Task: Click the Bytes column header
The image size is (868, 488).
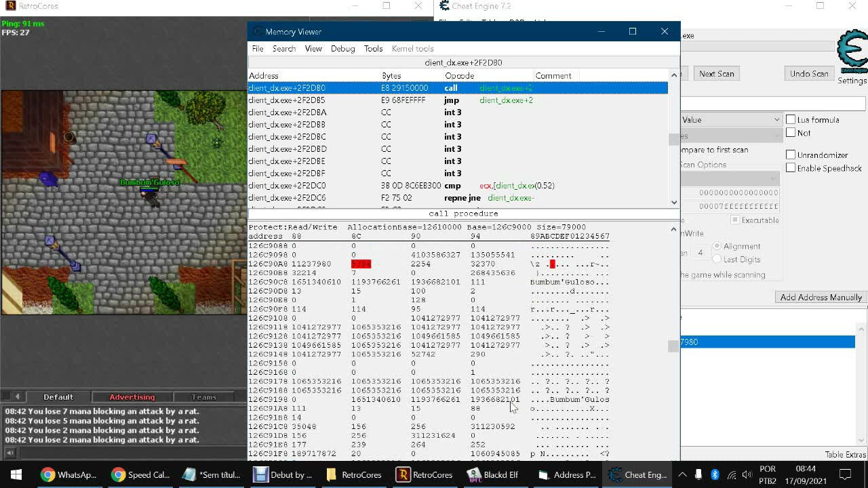Action: coord(412,76)
